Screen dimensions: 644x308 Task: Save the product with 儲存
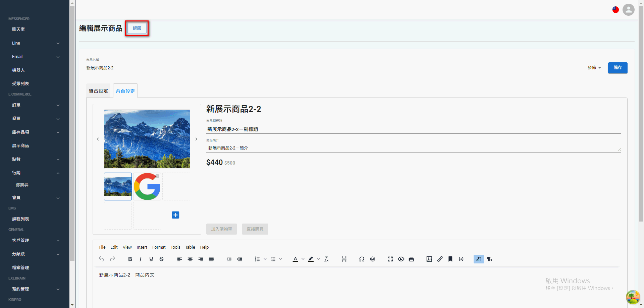[x=618, y=68]
